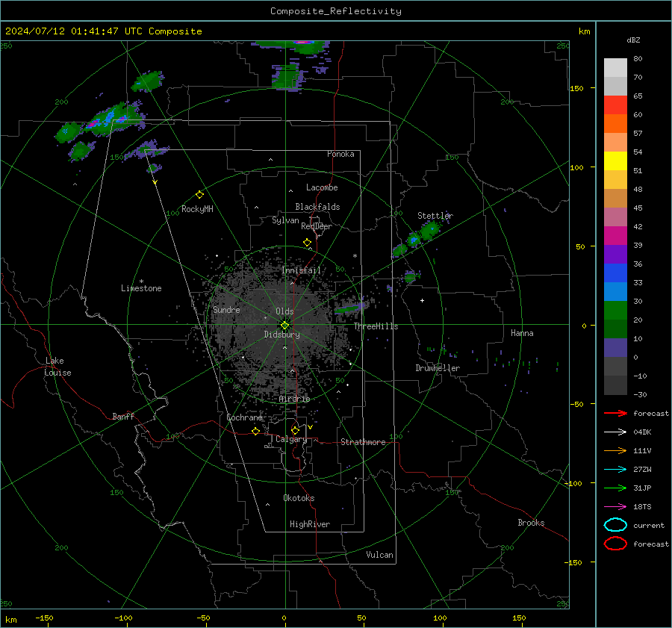This screenshot has height=628, width=672.
Task: Select the yellow diamond marker above Calgary
Action: [x=295, y=430]
